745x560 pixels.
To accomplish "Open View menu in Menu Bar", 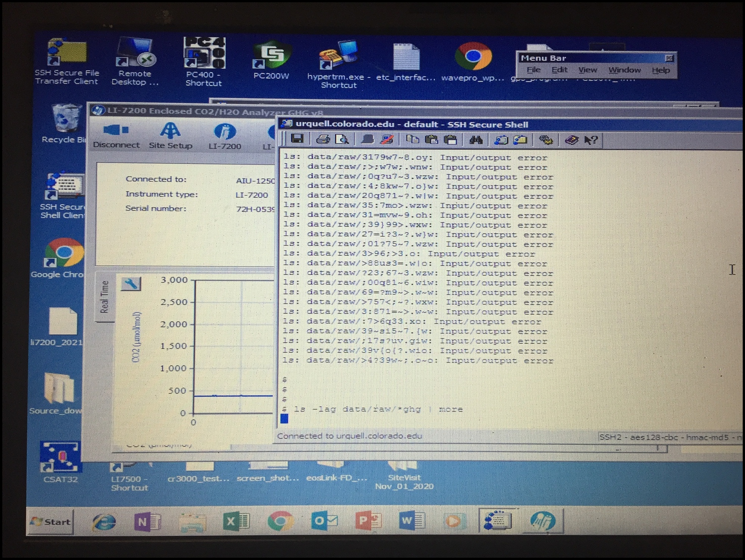I will (587, 70).
